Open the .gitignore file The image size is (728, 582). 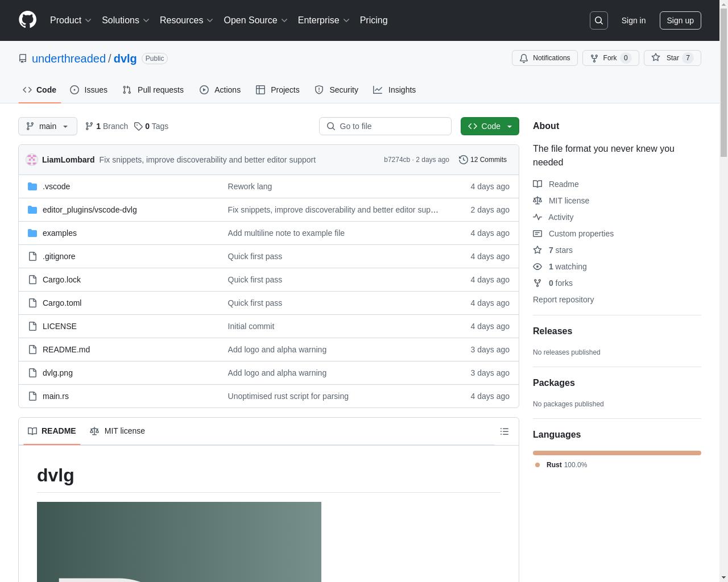coord(59,256)
